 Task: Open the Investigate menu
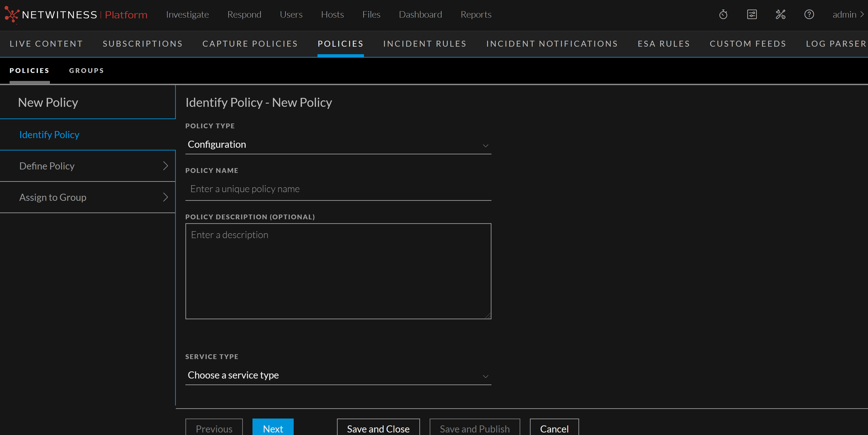(x=187, y=14)
